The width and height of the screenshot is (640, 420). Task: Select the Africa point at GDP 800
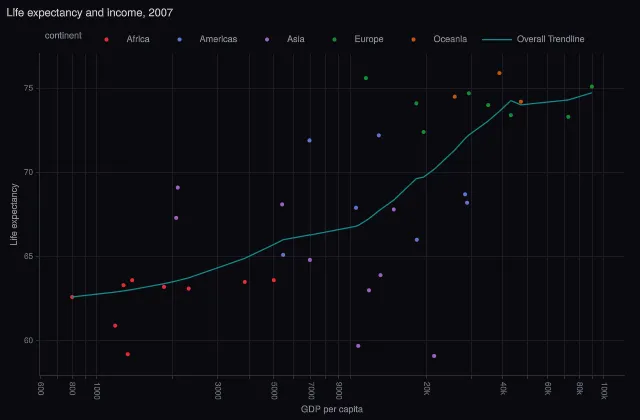pos(72,297)
